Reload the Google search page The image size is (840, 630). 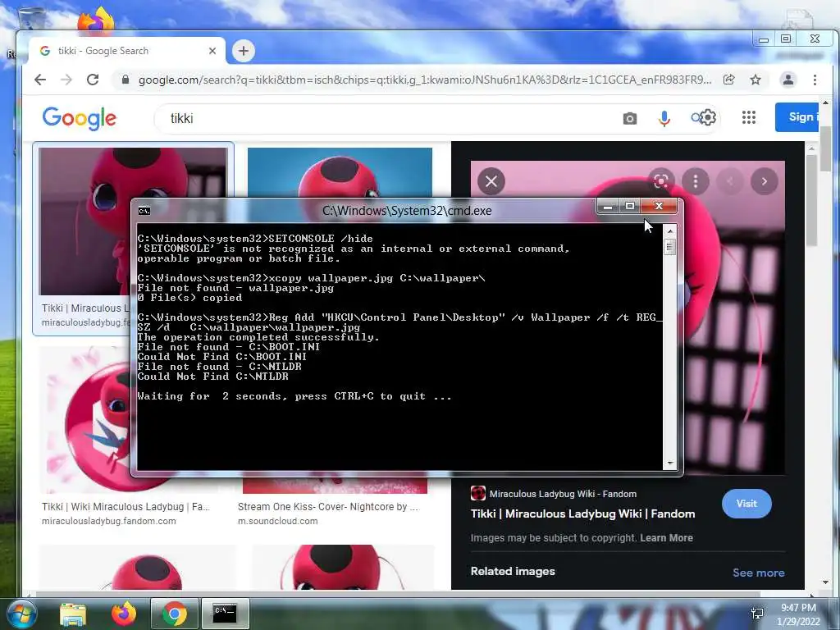[93, 80]
